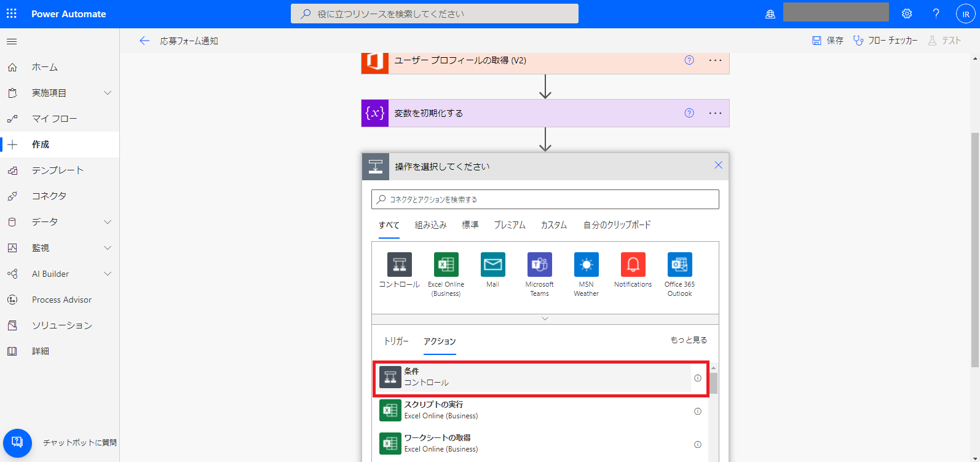Click the Power Automate title
980x462 pixels.
pos(69,14)
